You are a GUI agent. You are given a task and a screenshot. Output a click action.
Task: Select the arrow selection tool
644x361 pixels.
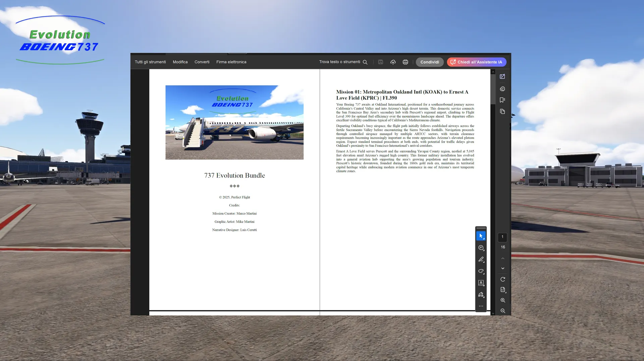click(x=481, y=236)
